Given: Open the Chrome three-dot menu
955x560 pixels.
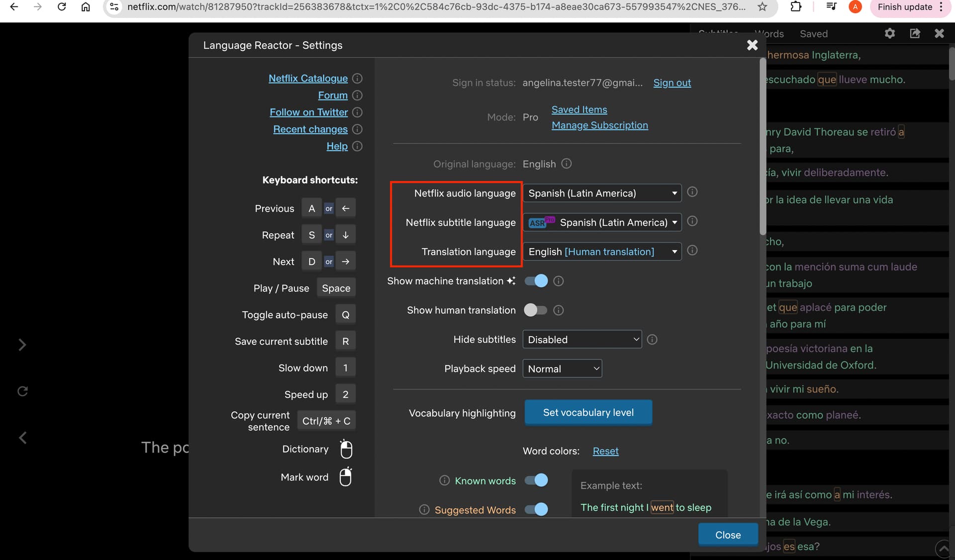Looking at the screenshot, I should 941,7.
